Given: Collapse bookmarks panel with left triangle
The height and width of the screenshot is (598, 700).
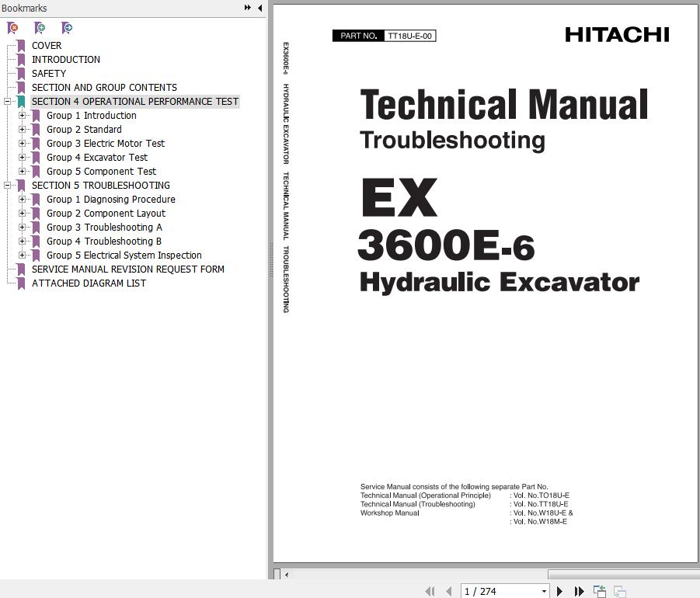Looking at the screenshot, I should coord(259,8).
